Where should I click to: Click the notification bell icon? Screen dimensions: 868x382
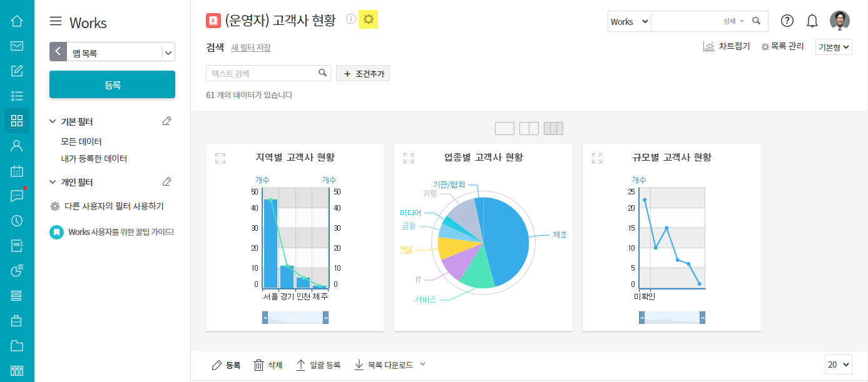click(x=812, y=21)
